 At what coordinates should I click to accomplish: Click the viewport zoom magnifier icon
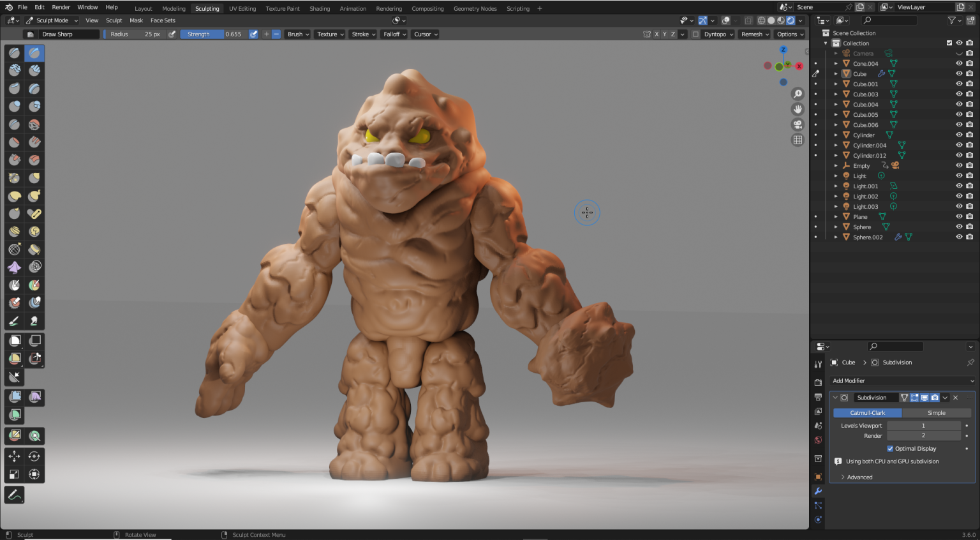pos(798,94)
